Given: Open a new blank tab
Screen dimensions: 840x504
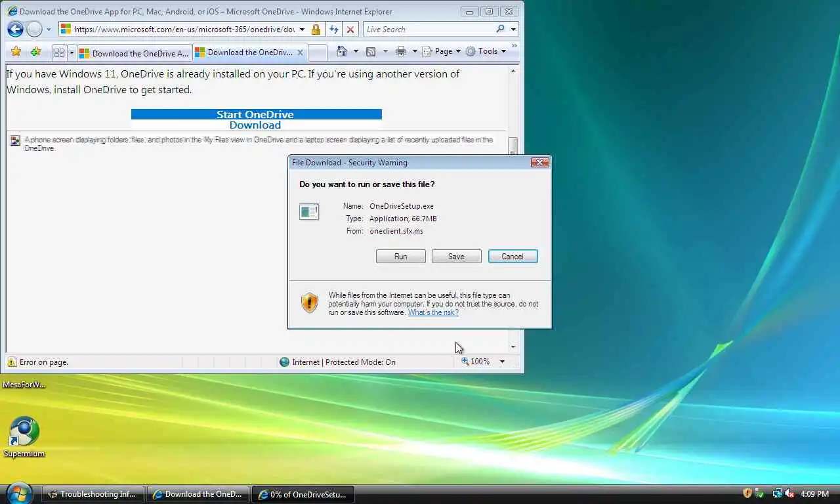Looking at the screenshot, I should (x=317, y=52).
